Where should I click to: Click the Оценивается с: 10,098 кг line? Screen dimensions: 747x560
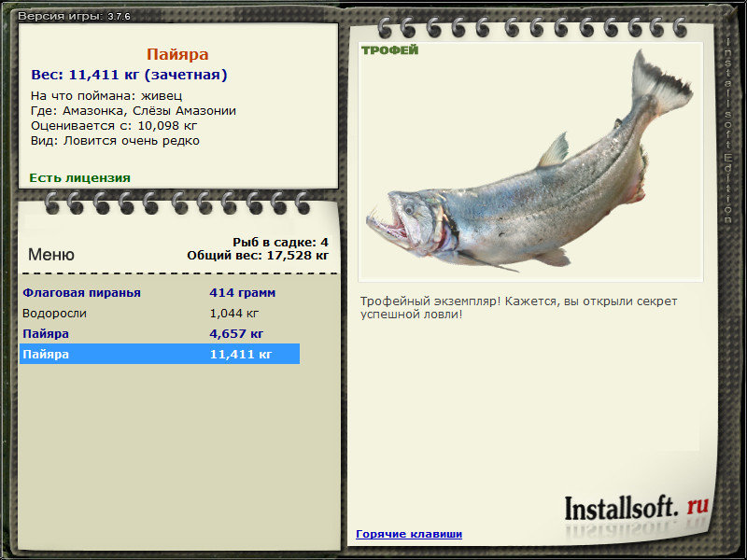point(114,126)
